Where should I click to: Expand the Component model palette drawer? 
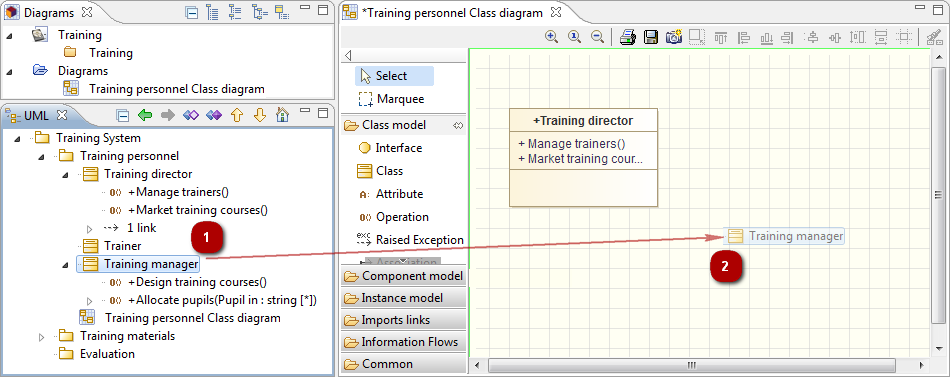click(404, 276)
